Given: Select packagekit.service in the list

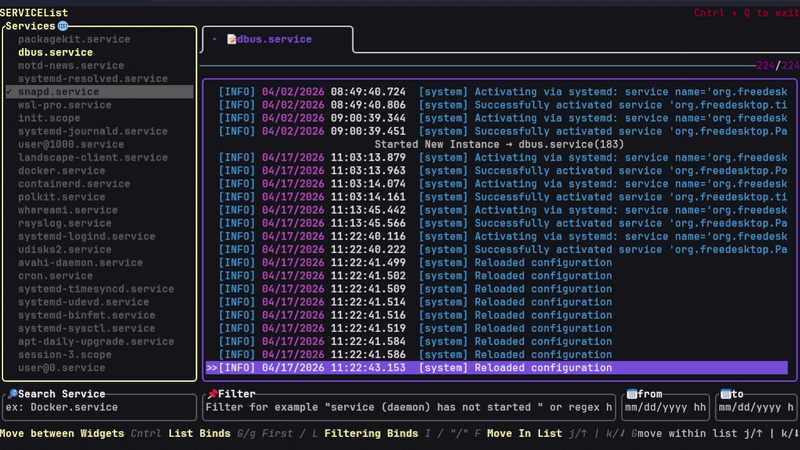Looking at the screenshot, I should [99, 39].
